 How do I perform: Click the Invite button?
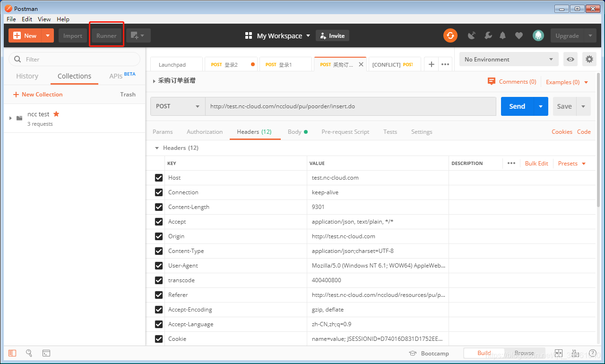[x=332, y=35]
